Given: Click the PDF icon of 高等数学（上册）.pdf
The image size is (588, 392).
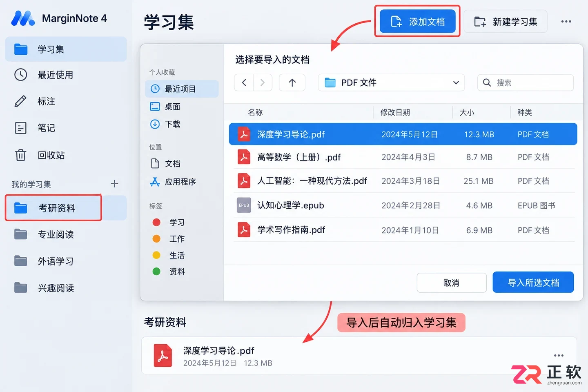Looking at the screenshot, I should (x=244, y=157).
